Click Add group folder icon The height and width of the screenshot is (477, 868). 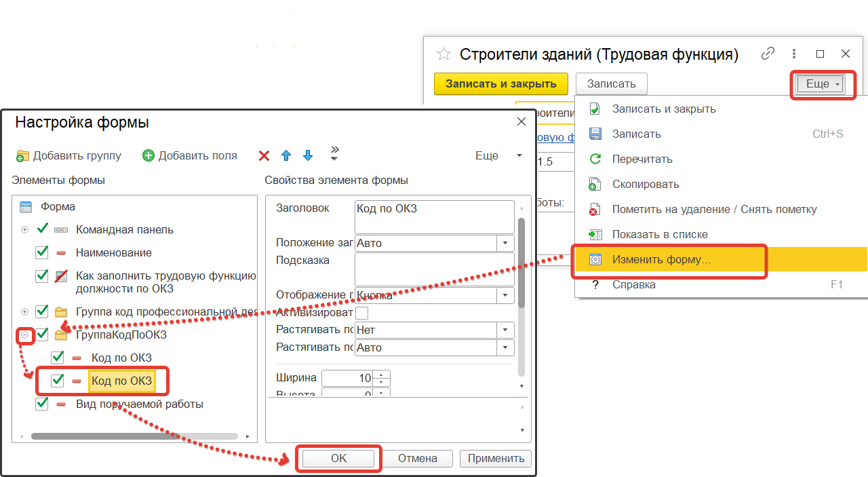(x=23, y=156)
